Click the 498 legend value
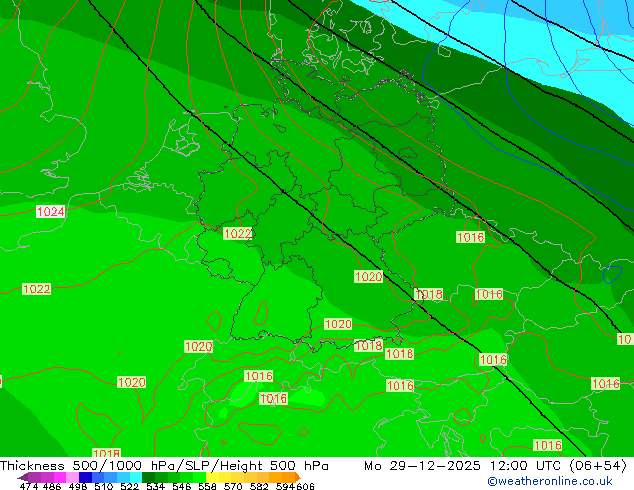634x490 pixels. (x=78, y=486)
